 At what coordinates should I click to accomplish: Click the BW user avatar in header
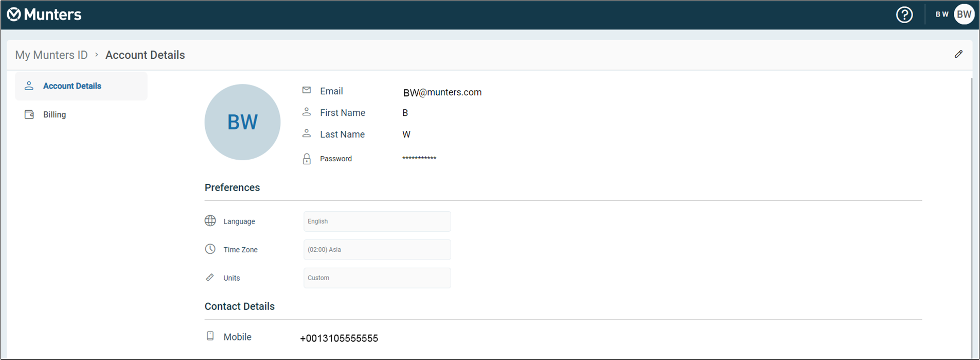(964, 14)
